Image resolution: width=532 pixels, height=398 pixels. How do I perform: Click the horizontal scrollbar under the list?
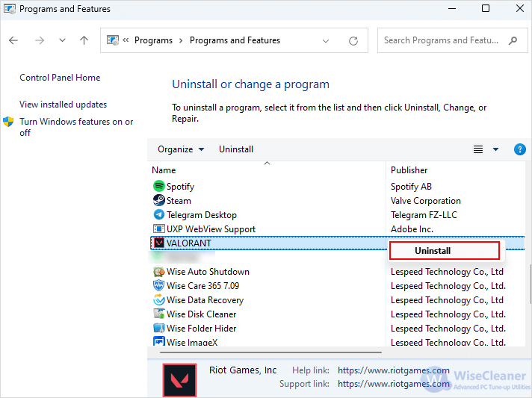point(270,352)
